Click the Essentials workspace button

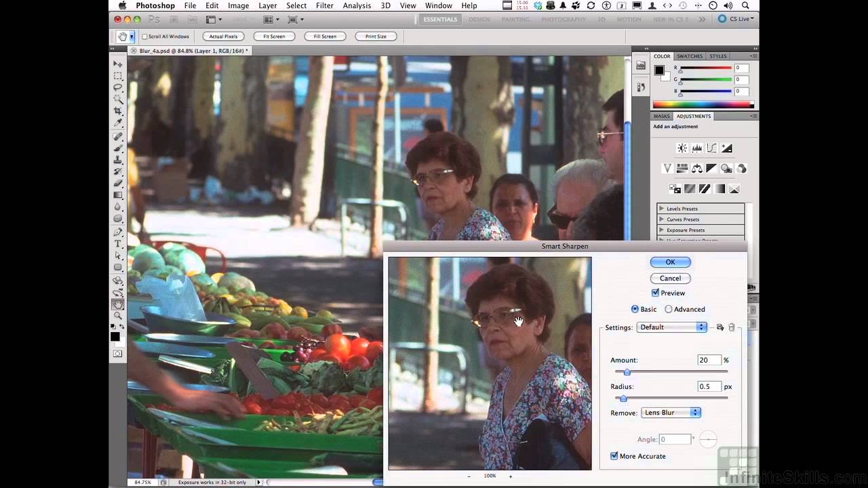coord(440,20)
